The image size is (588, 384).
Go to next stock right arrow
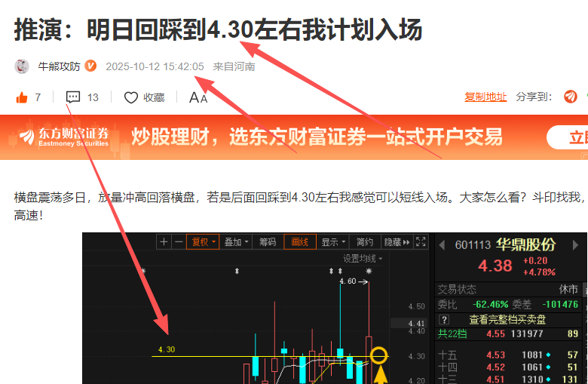pos(575,245)
